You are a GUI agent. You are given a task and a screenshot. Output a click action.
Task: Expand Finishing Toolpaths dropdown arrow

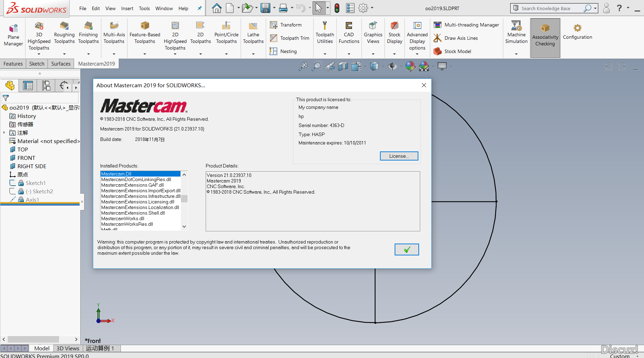tap(88, 54)
